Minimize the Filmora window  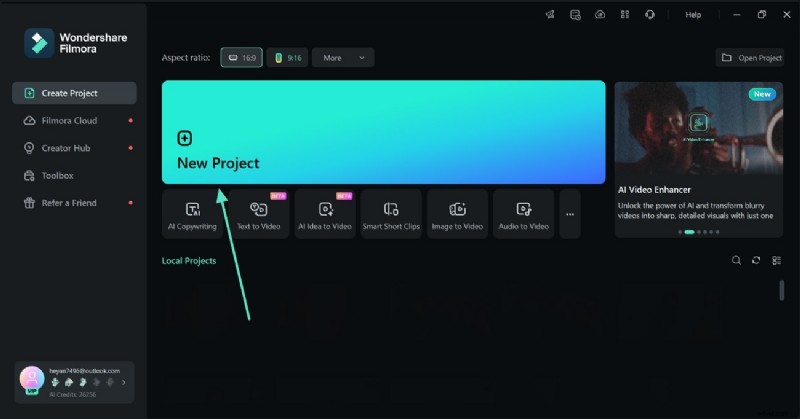coord(737,15)
